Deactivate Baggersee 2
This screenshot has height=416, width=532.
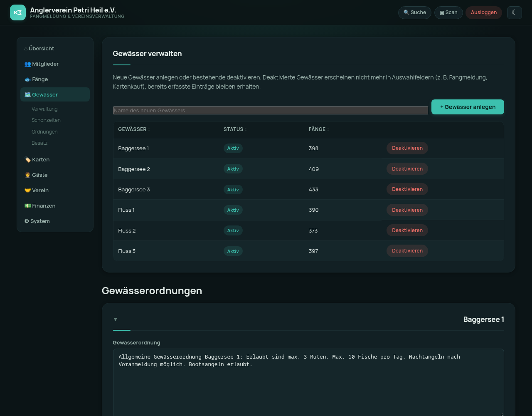tap(407, 169)
